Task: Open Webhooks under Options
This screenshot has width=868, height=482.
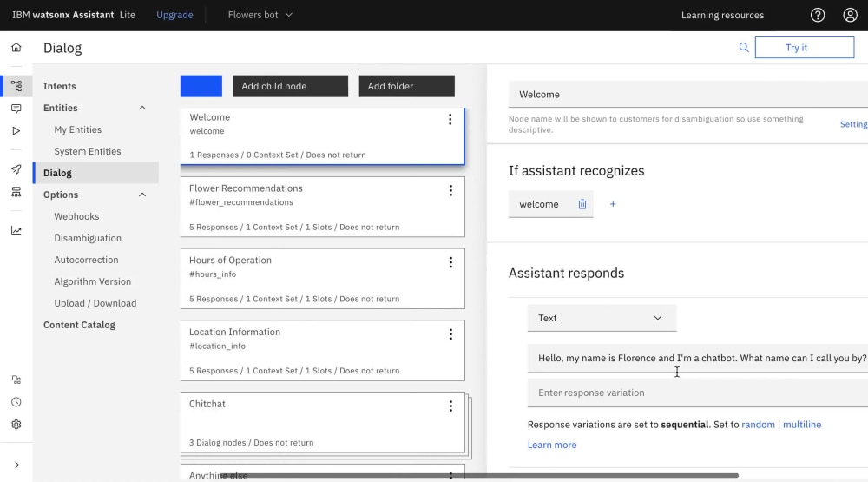Action: (x=76, y=216)
